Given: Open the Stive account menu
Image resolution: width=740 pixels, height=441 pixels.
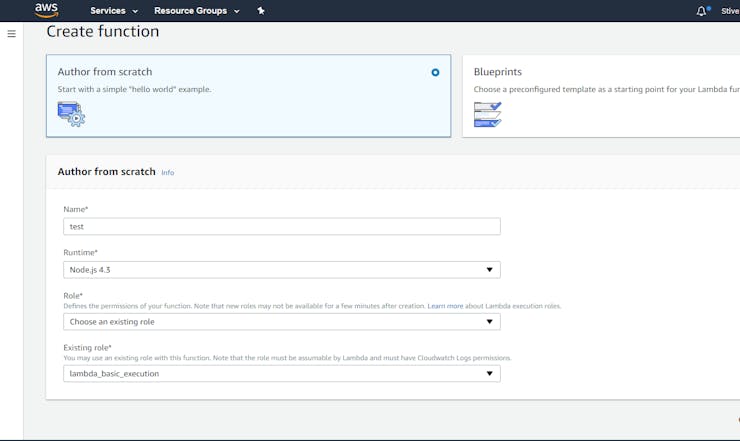Looking at the screenshot, I should click(729, 11).
